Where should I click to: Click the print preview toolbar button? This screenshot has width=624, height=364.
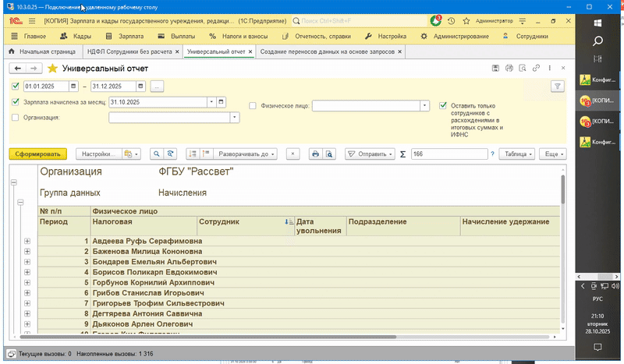[329, 154]
